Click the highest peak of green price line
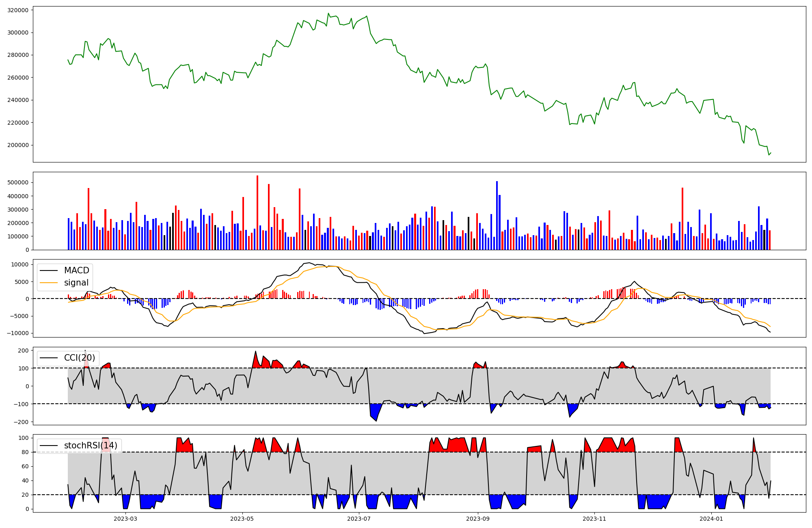Viewport: 812px width, 528px height. (x=328, y=13)
